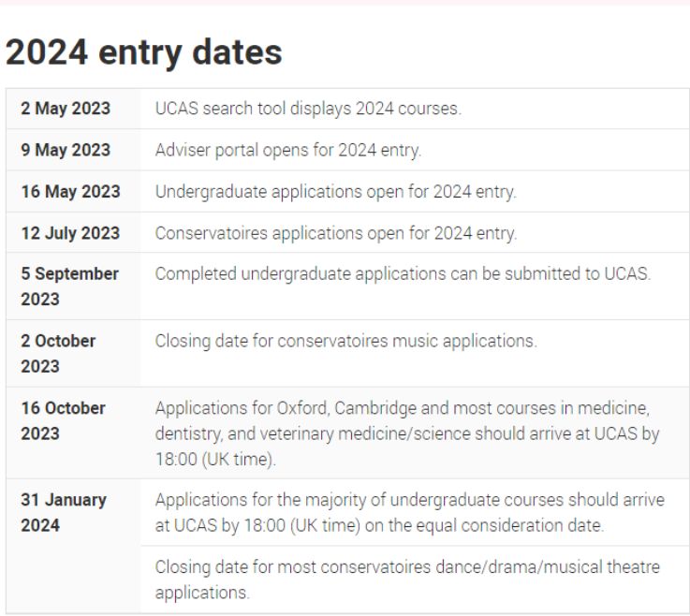
Task: Click the conservatoires dance/drama/musical theatre closing text
Action: pyautogui.click(x=407, y=579)
